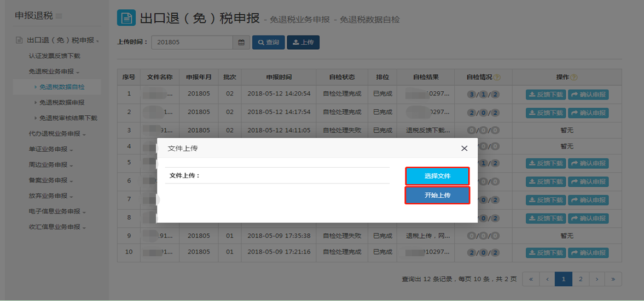644x301 pixels.
Task: Click the 上传 button in toolbar
Action: (303, 43)
